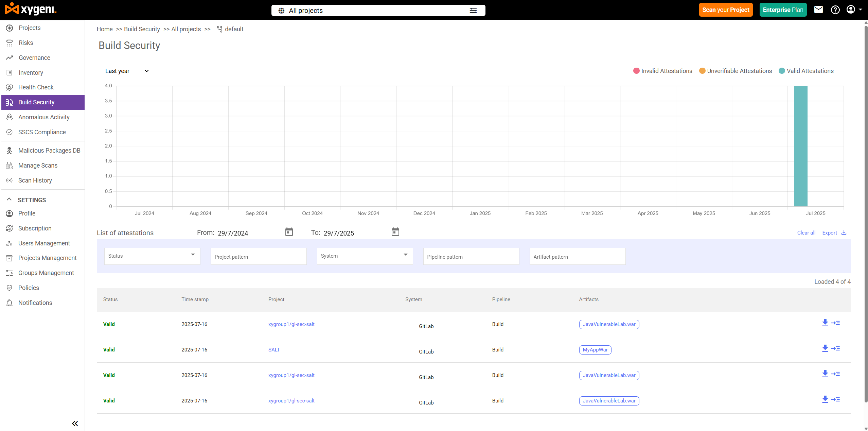Image resolution: width=868 pixels, height=431 pixels.
Task: Click the Clear all filters link
Action: tap(806, 233)
